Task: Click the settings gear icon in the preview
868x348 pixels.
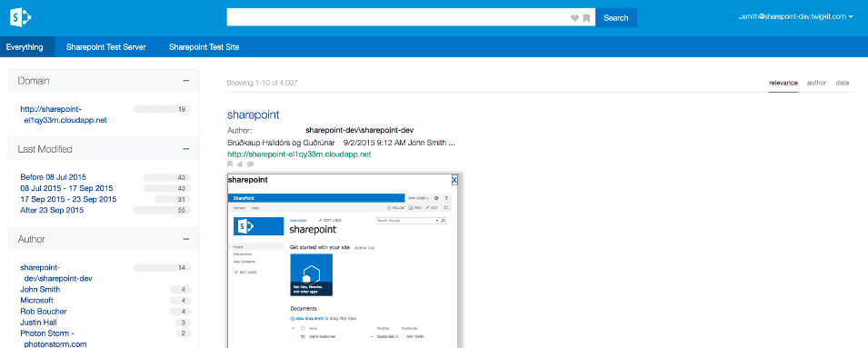Action: pos(436,197)
